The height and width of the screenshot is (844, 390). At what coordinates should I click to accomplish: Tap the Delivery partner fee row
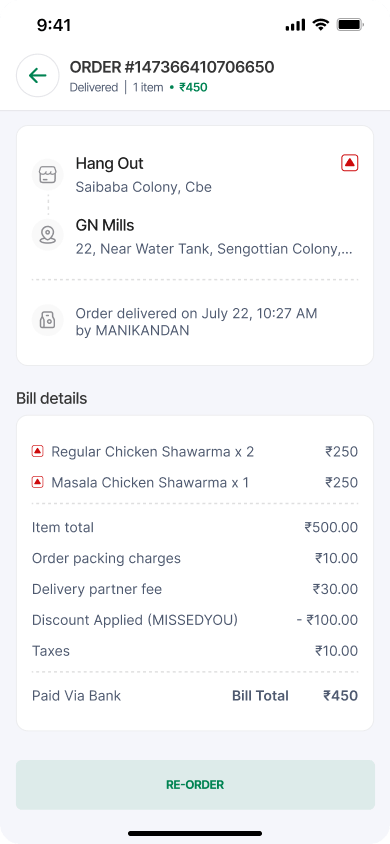[195, 589]
